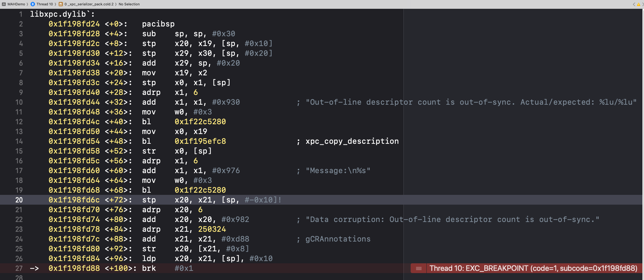Click the blue Thread 10 icon

[33, 4]
